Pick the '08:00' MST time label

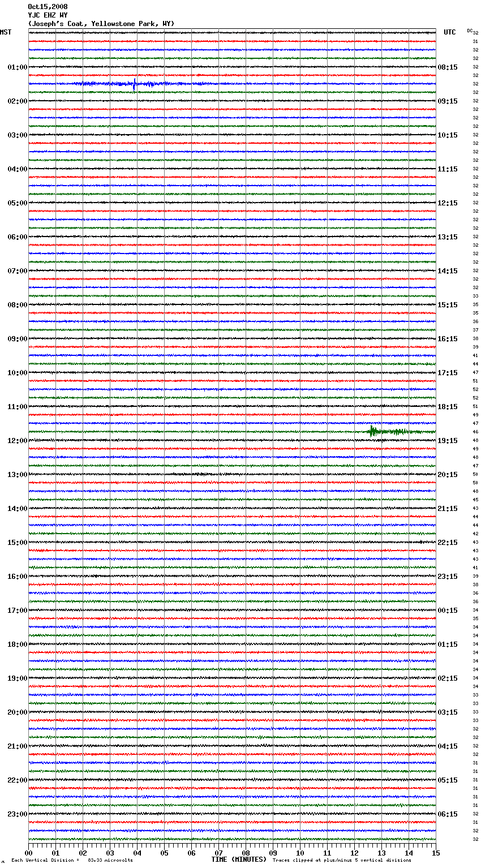[x=18, y=305]
